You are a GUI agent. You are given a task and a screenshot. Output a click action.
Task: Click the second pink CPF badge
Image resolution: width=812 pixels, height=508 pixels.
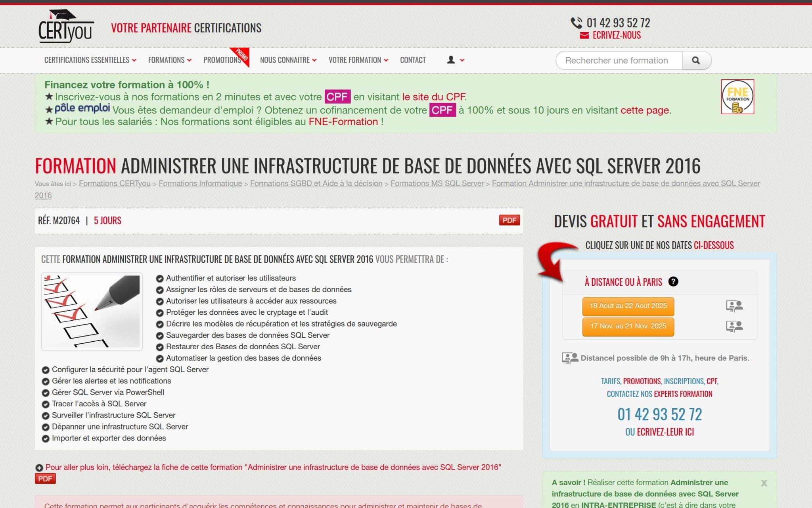442,110
